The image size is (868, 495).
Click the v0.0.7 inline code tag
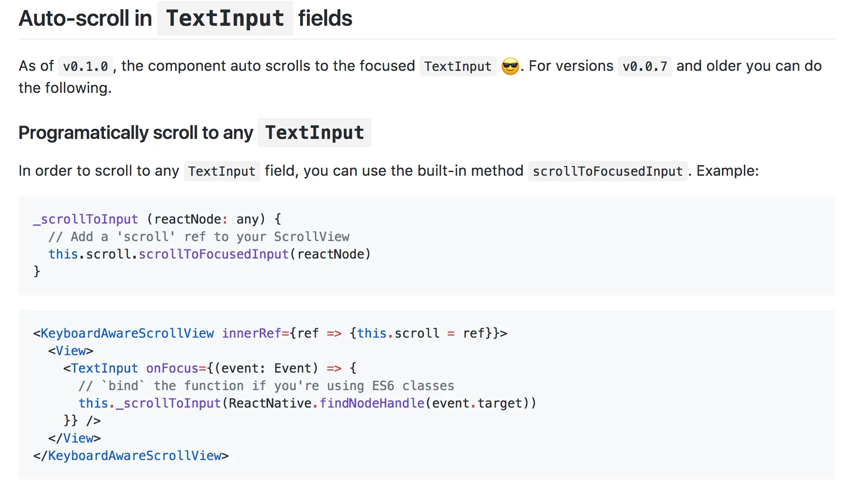[645, 67]
